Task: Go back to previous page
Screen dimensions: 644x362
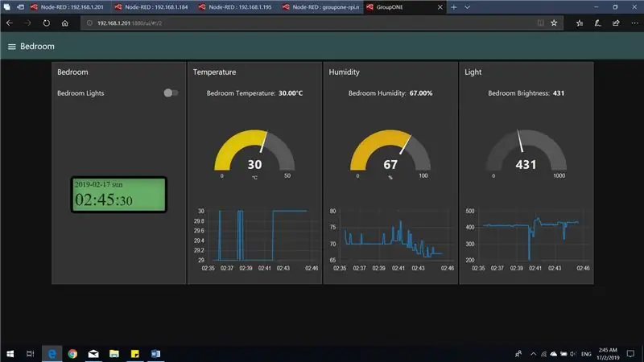Action: pos(10,23)
